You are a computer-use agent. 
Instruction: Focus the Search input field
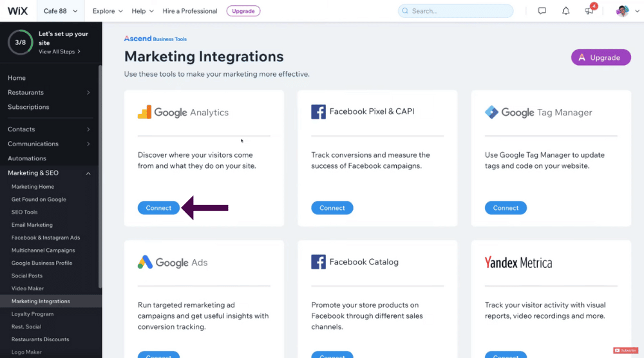pyautogui.click(x=455, y=11)
